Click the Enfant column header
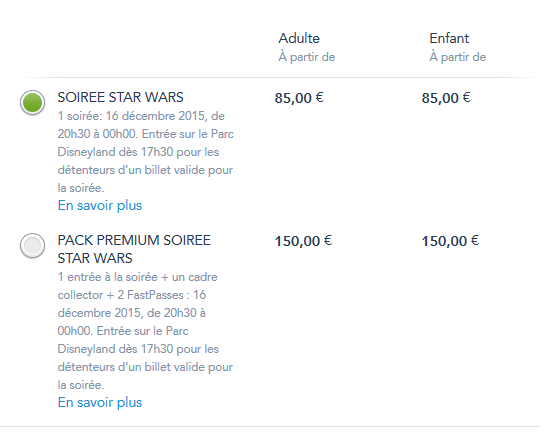 coord(449,38)
